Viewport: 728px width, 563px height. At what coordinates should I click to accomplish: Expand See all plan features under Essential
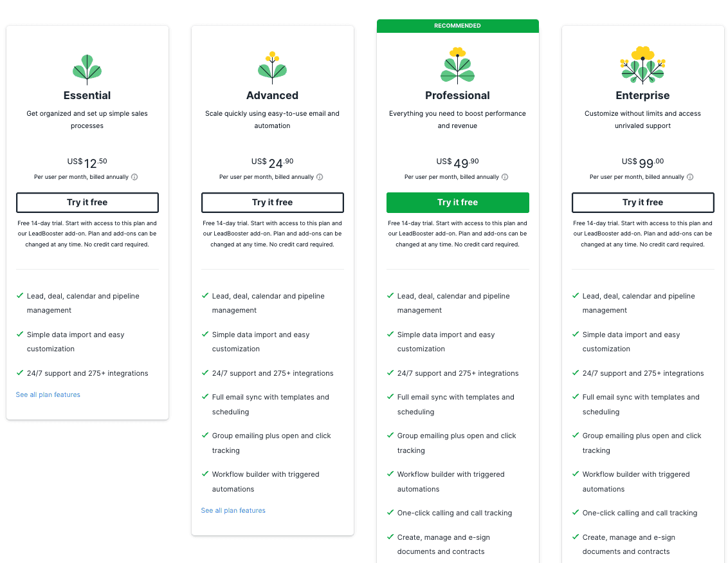[48, 395]
